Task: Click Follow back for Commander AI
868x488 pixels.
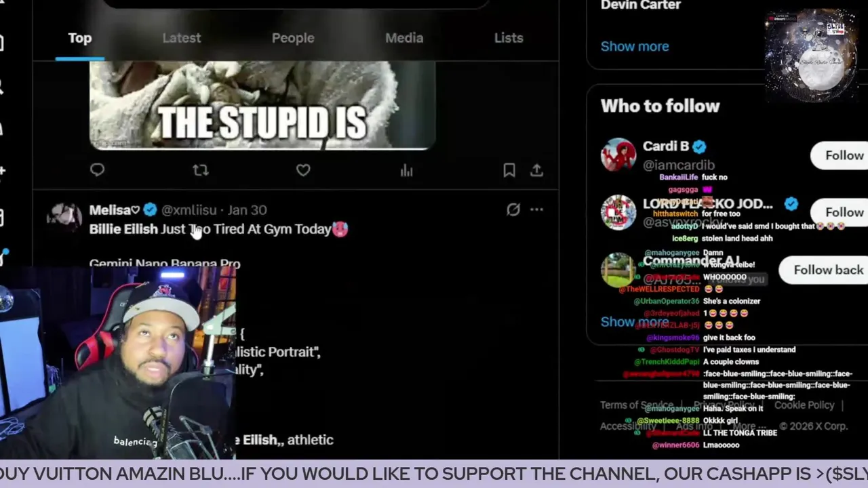Action: [825, 270]
